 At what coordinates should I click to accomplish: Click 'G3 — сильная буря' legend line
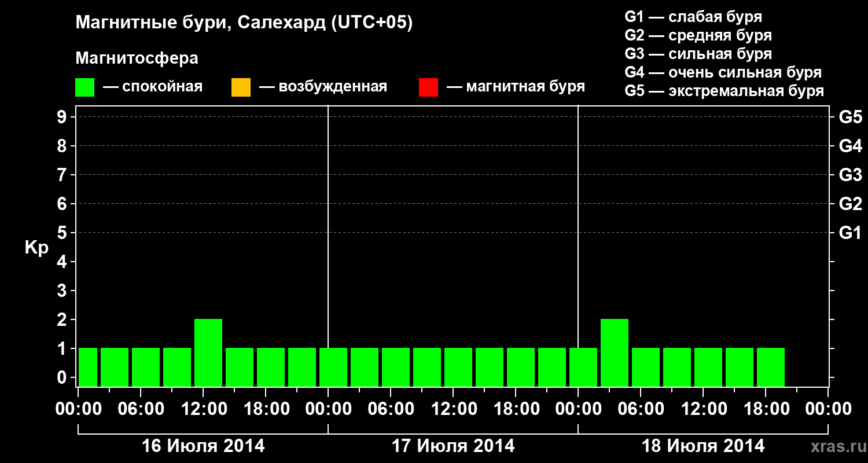[698, 54]
